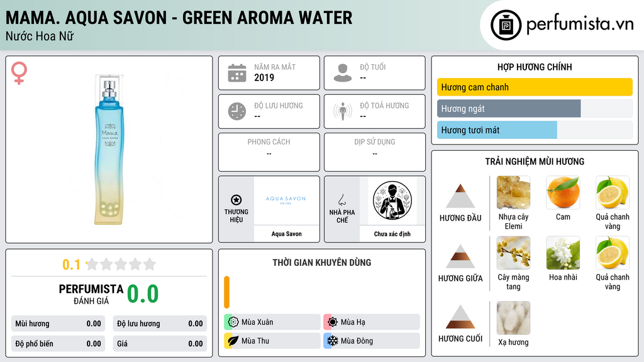Click the Nhựa cây Elemi note label
The image size is (644, 362).
pyautogui.click(x=513, y=221)
